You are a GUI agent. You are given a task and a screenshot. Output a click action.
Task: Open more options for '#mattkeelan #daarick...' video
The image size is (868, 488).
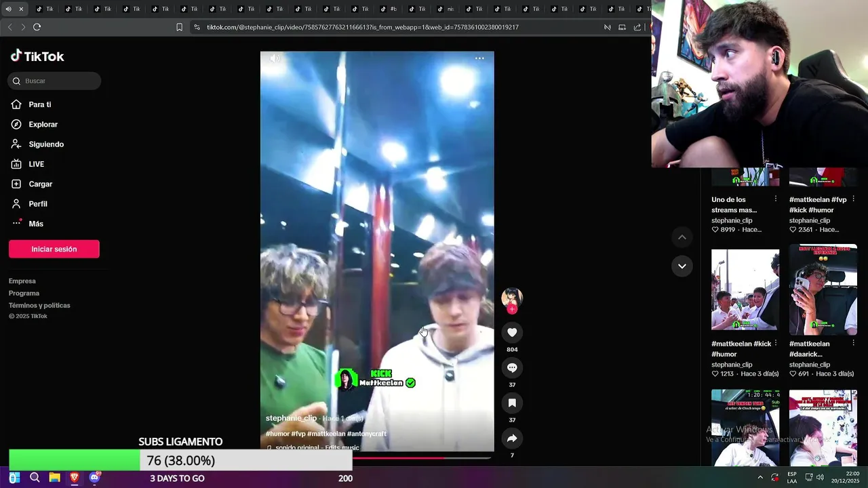click(854, 344)
